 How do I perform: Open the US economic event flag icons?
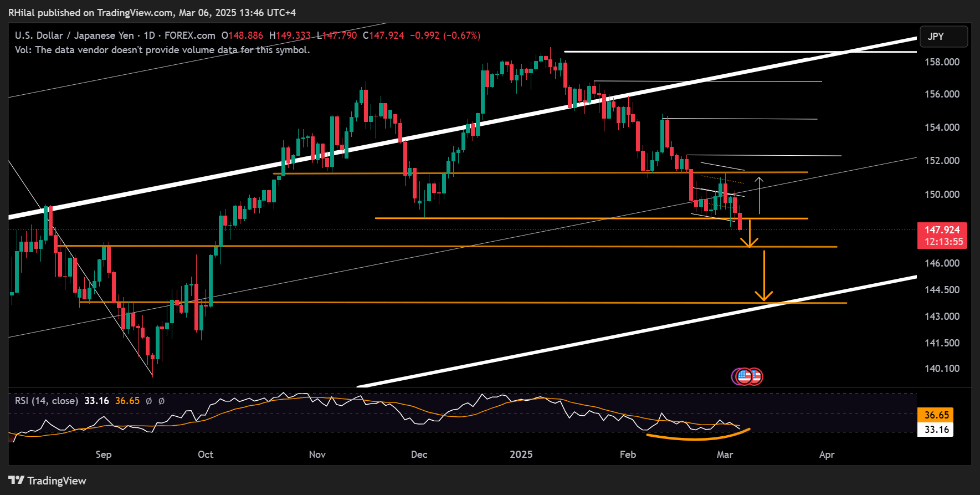pyautogui.click(x=747, y=377)
